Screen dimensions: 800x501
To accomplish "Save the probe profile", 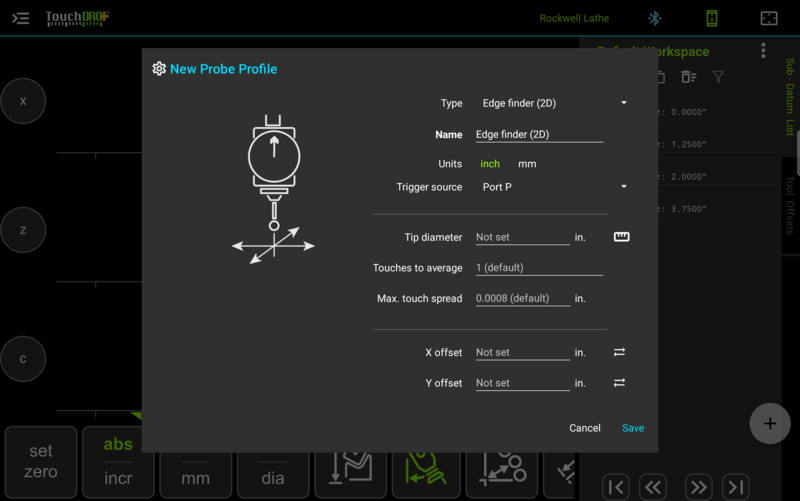I will (x=633, y=428).
